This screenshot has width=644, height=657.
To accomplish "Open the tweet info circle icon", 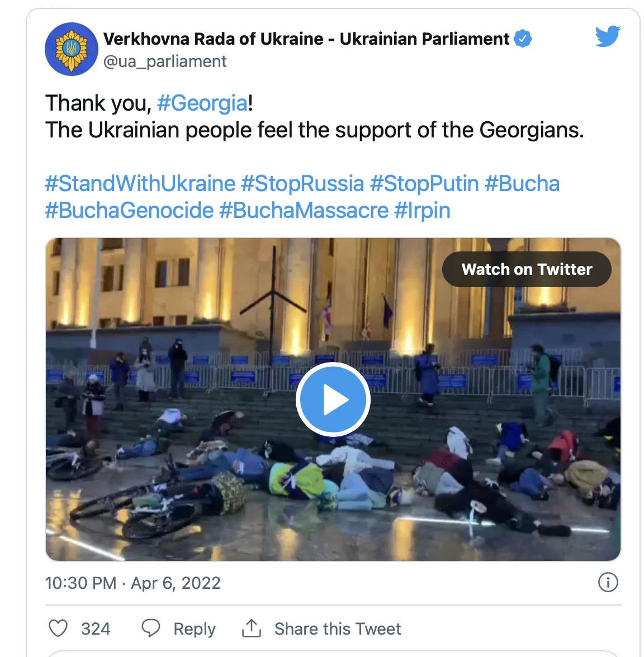I will 608,582.
